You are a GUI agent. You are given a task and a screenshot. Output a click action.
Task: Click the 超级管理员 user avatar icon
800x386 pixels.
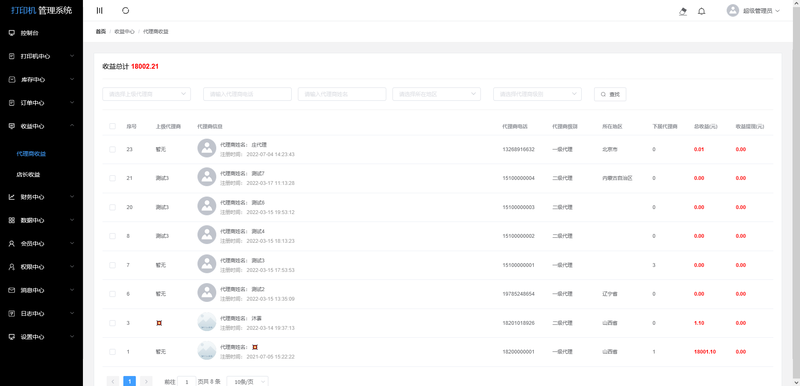click(x=733, y=11)
